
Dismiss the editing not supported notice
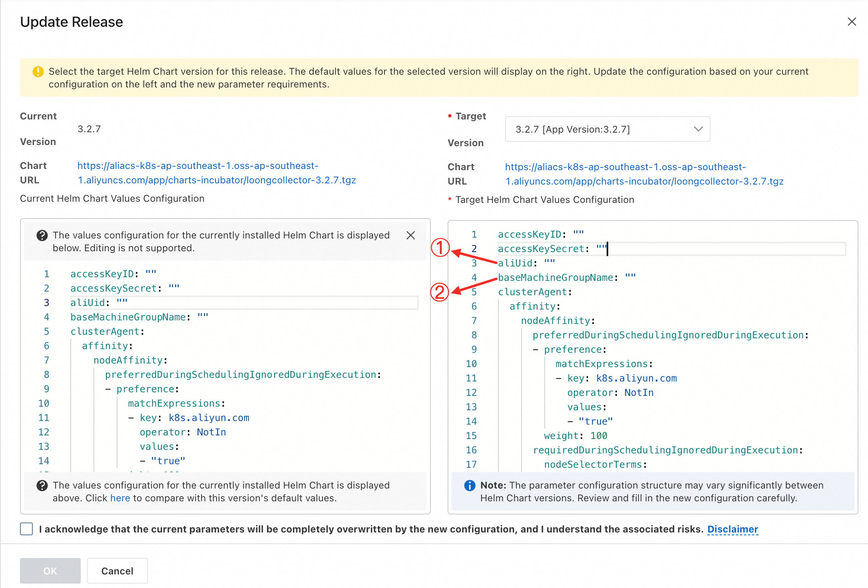410,235
